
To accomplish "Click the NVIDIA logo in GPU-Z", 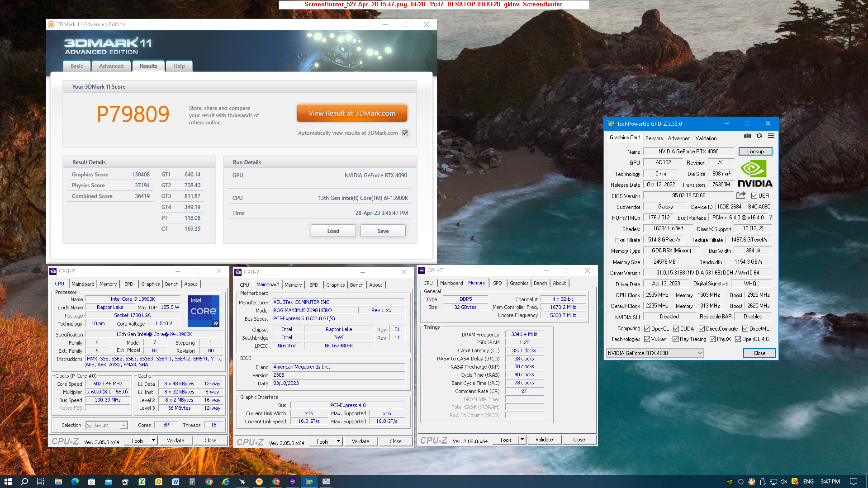I will (755, 174).
